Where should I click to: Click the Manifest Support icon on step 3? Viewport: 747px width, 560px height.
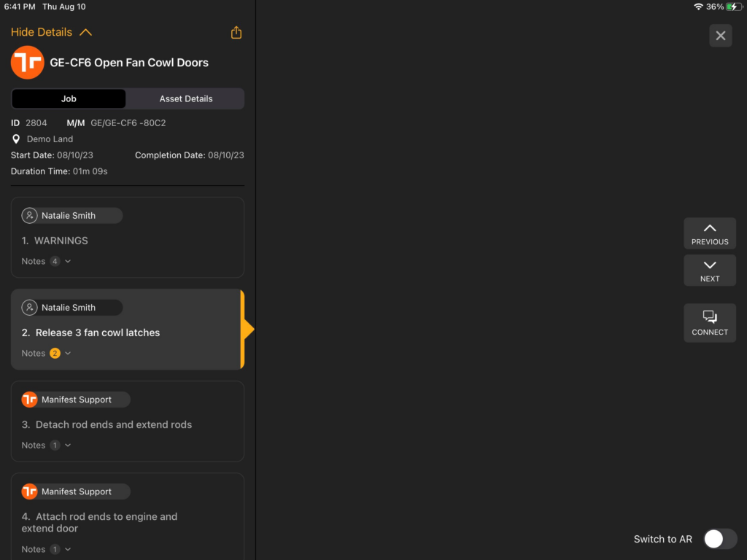(x=29, y=399)
